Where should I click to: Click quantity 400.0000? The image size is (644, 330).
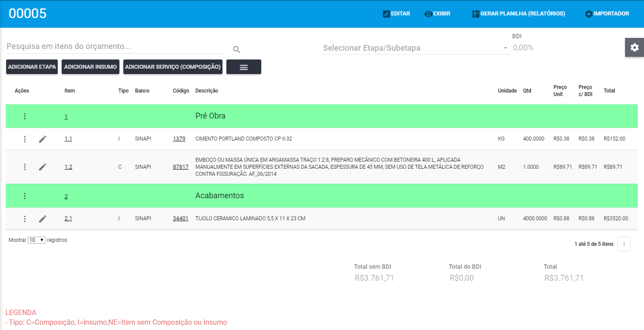click(x=534, y=139)
